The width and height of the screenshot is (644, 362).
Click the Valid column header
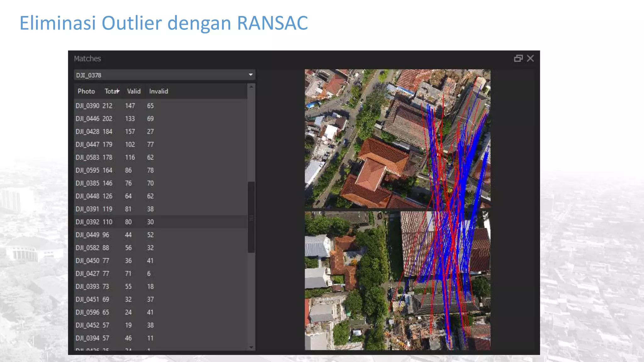[x=134, y=91]
